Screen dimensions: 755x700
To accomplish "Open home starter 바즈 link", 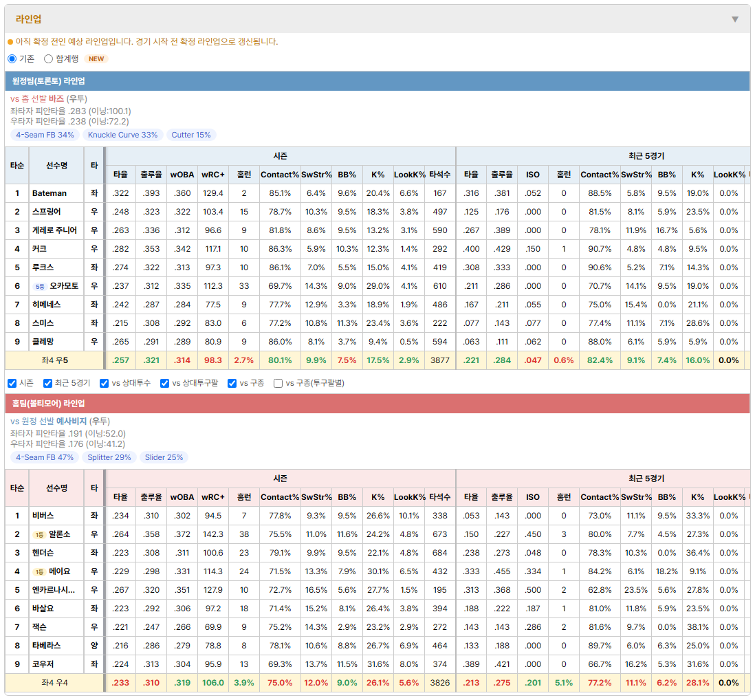I will pos(56,99).
